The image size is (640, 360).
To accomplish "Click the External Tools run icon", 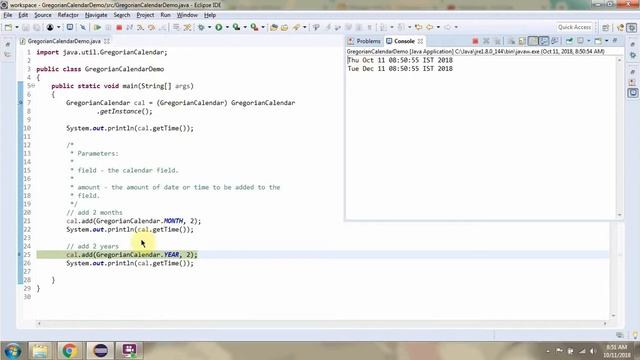I will coord(254,27).
